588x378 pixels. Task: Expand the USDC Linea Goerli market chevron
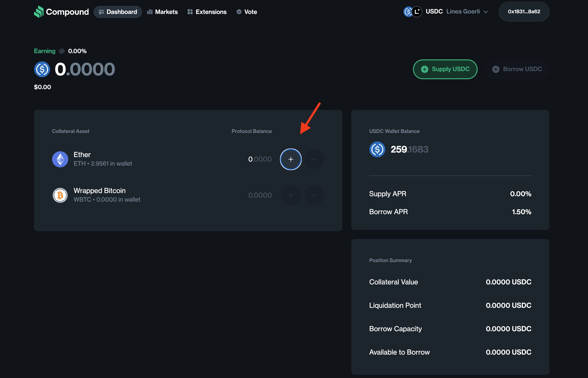(485, 12)
